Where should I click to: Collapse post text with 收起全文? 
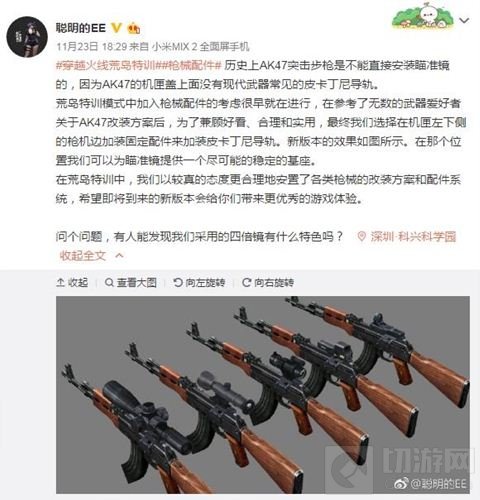pos(83,256)
